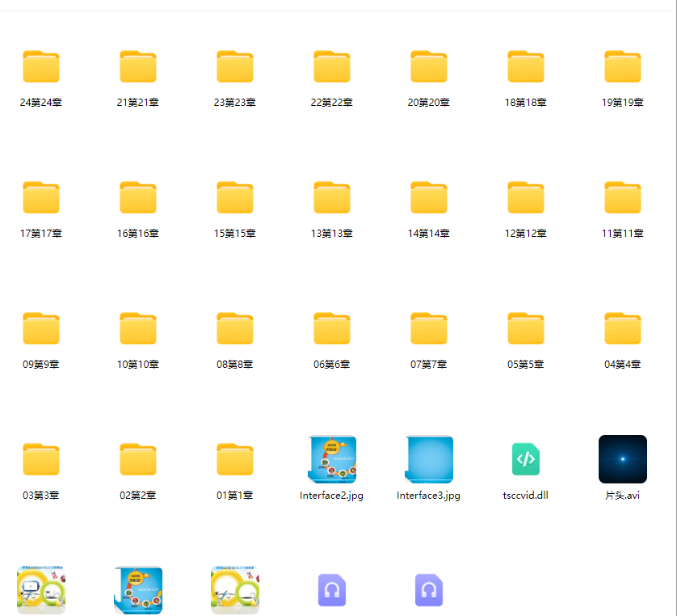677x616 pixels.
Task: Open the 03第3章 folder
Action: 41,460
